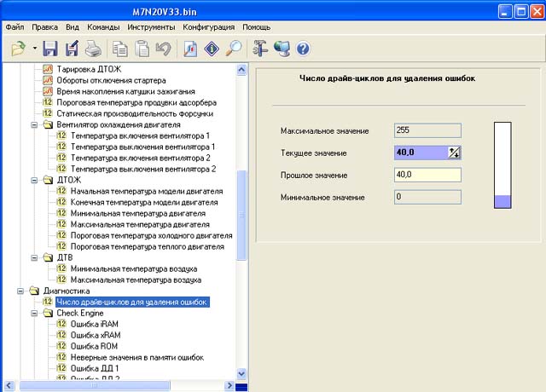Select Ошибка ДД 1 tree item
Screen dimensions: 546x392
95,368
